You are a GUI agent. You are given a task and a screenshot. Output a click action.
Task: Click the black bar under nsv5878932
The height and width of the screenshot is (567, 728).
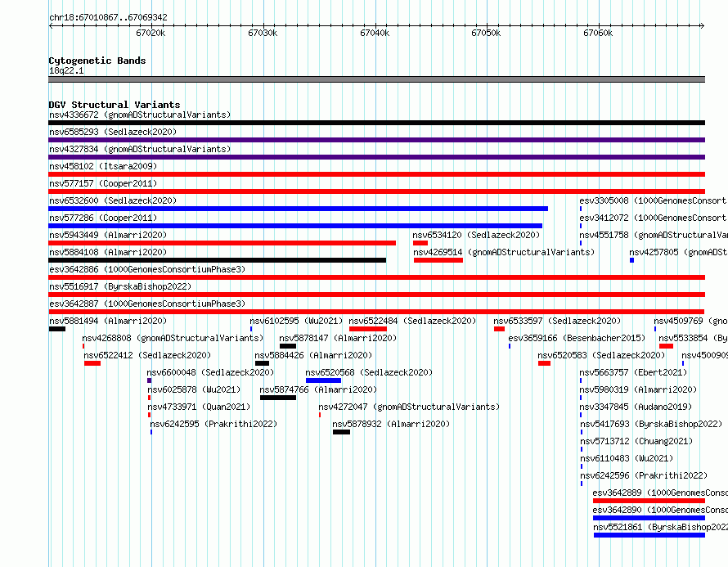(341, 432)
